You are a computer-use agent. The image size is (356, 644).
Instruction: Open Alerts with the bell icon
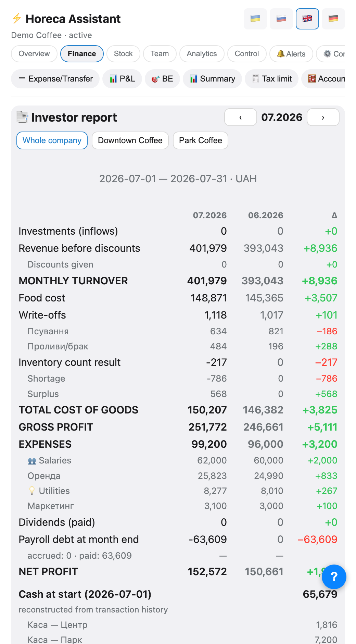click(291, 54)
